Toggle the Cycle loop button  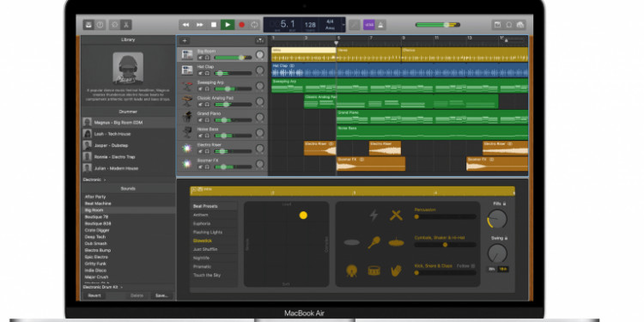coord(254,25)
